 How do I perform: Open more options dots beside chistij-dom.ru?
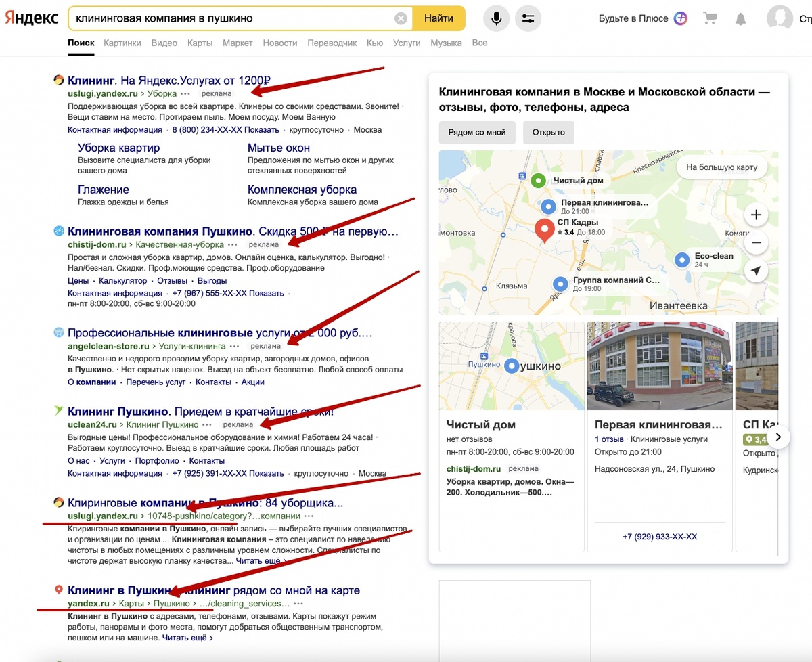coord(233,244)
